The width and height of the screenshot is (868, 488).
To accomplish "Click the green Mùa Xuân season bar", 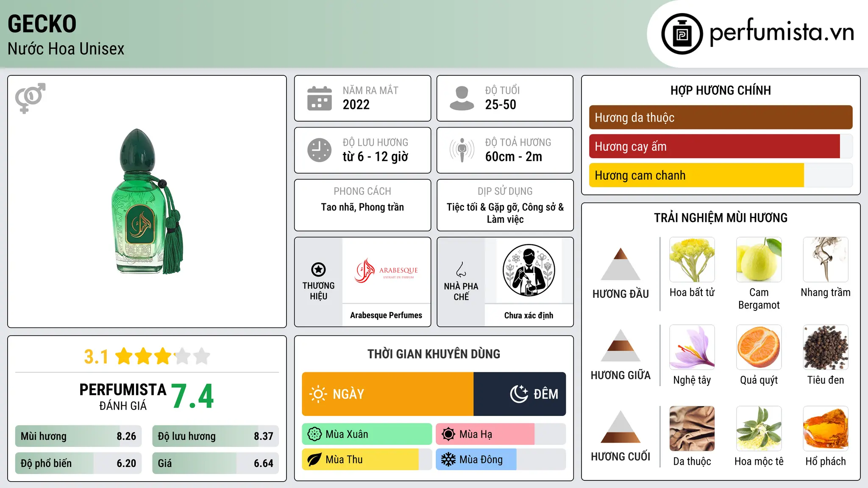I will pyautogui.click(x=367, y=434).
